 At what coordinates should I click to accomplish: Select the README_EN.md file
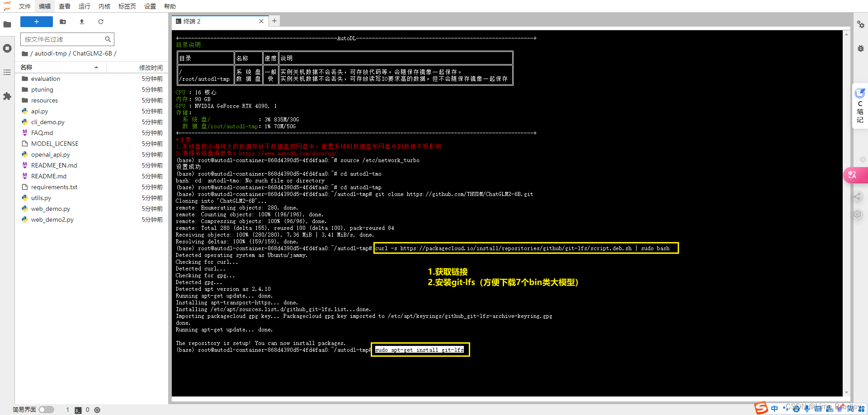pos(92,165)
